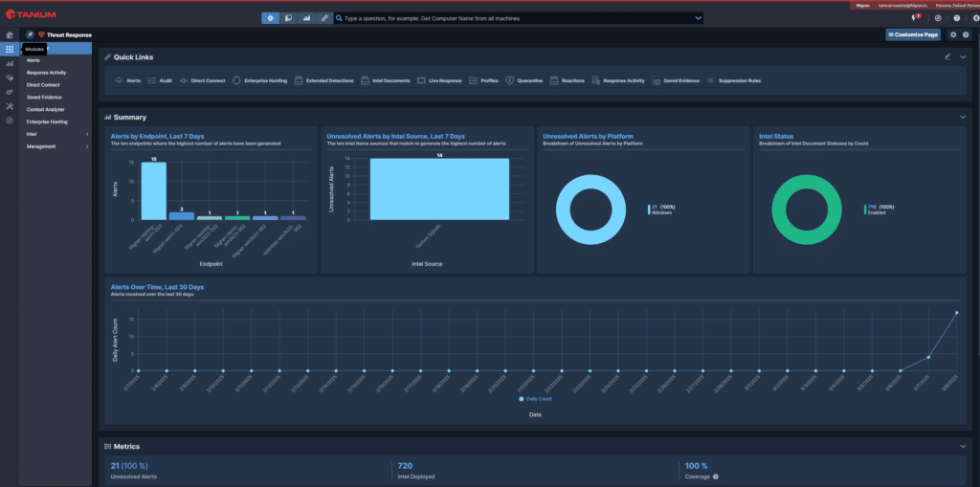
Task: Select Response Activity in the sidebar menu
Action: [46, 73]
